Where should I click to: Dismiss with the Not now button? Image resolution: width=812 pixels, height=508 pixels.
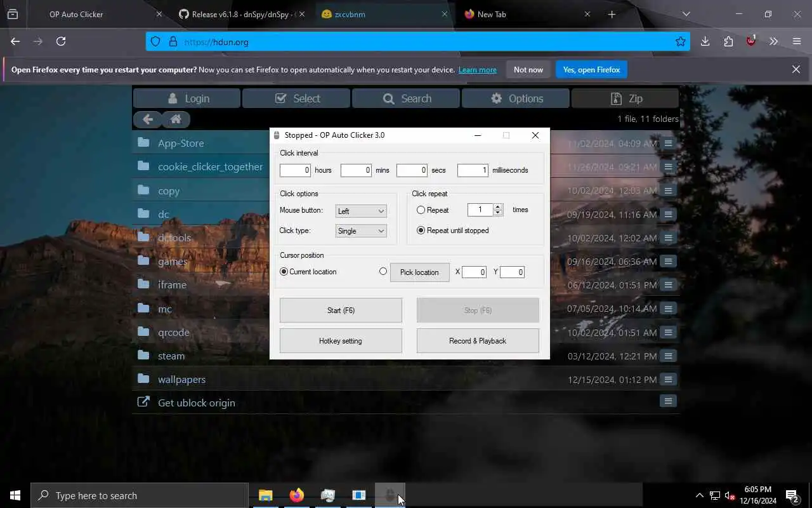(x=528, y=70)
